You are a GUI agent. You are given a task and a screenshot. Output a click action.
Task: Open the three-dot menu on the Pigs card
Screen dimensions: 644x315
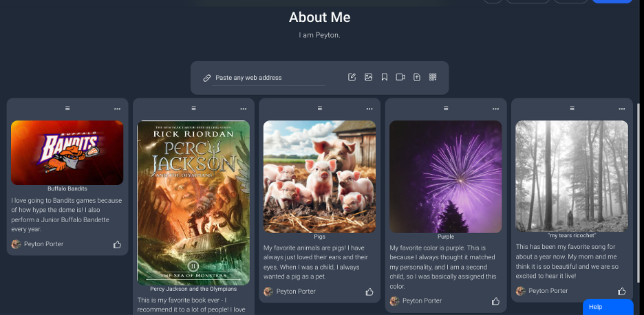click(x=369, y=109)
